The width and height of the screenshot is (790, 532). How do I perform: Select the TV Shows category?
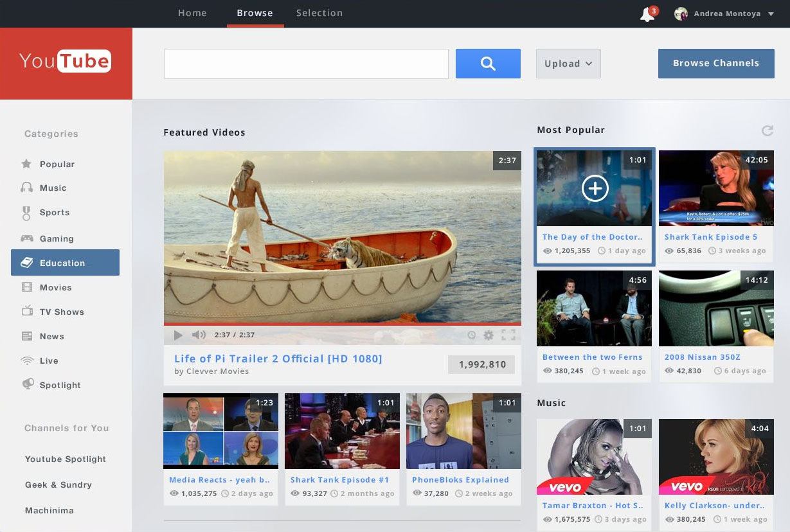tap(62, 312)
